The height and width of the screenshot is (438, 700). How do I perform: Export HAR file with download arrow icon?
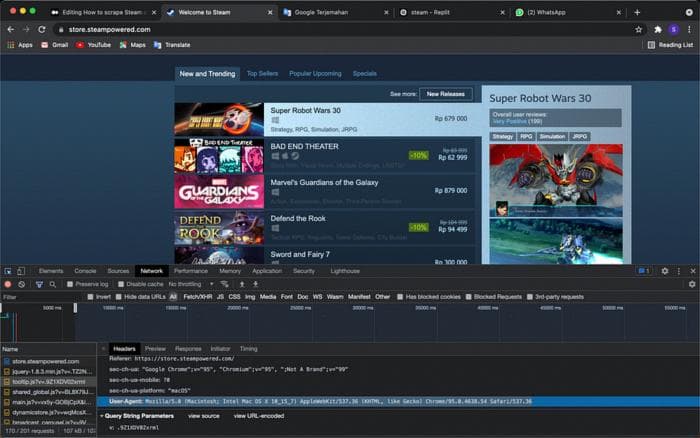[255, 284]
